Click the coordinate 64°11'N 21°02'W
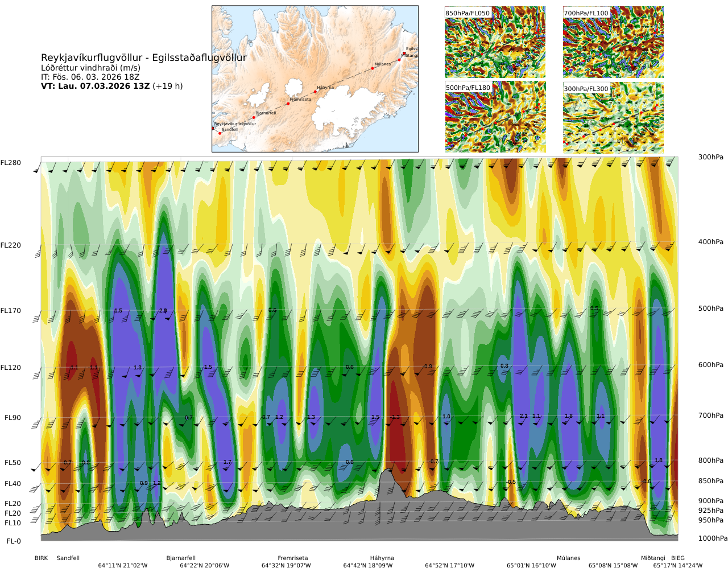Viewport: 728px width, 572px height. pyautogui.click(x=123, y=566)
